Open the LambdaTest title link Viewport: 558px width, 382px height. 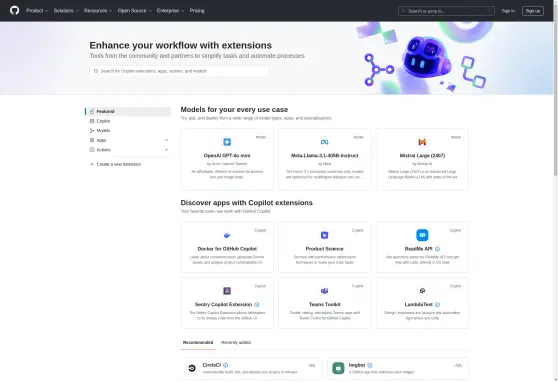pyautogui.click(x=418, y=304)
